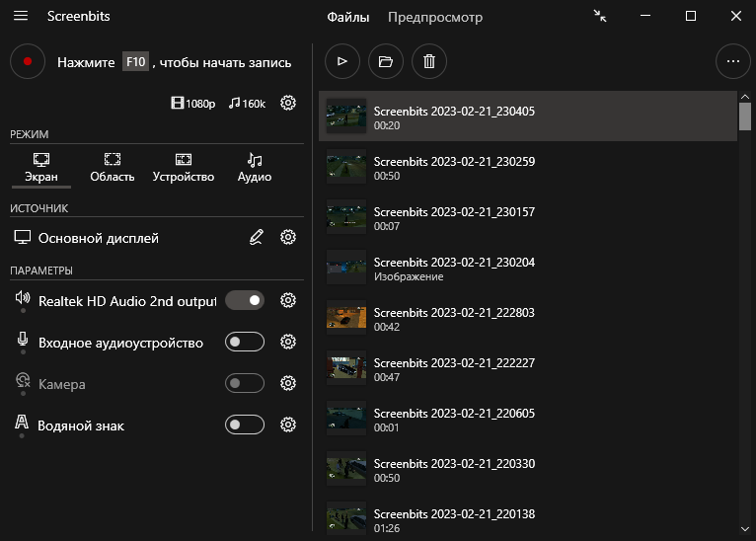Select the Область capture mode
Viewport: 756px width, 541px height.
pos(113,167)
